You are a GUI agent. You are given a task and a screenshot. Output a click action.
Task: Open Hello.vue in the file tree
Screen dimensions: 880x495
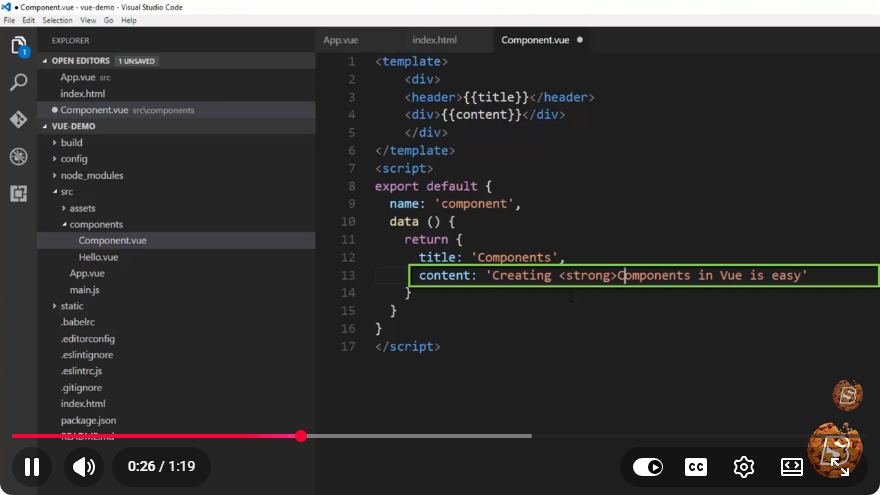point(98,257)
